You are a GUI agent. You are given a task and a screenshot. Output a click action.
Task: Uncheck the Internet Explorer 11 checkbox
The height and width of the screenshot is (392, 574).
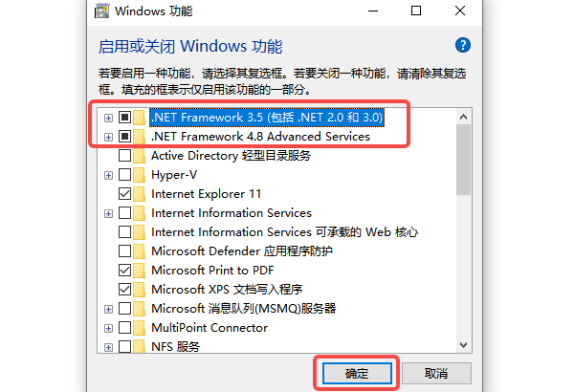coord(124,194)
